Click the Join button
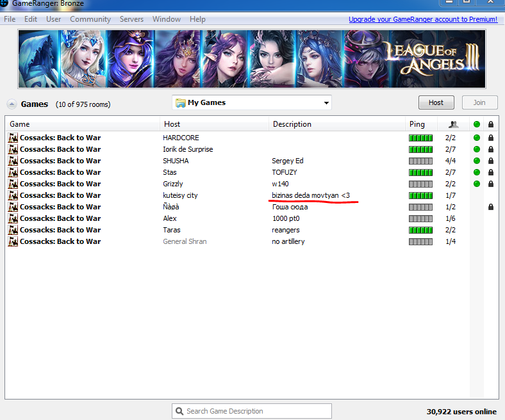This screenshot has width=505, height=420. pyautogui.click(x=479, y=102)
